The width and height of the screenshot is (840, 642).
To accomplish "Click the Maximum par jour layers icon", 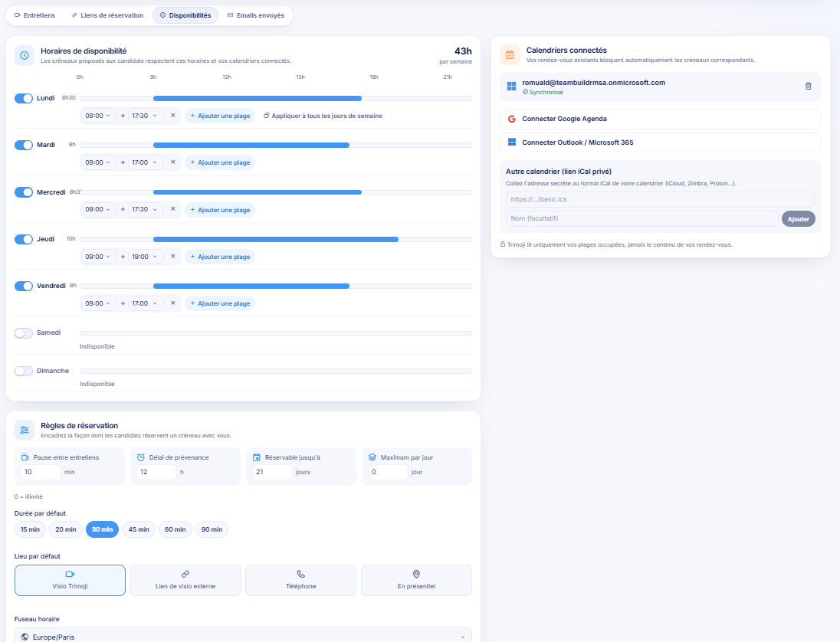I will (x=372, y=457).
